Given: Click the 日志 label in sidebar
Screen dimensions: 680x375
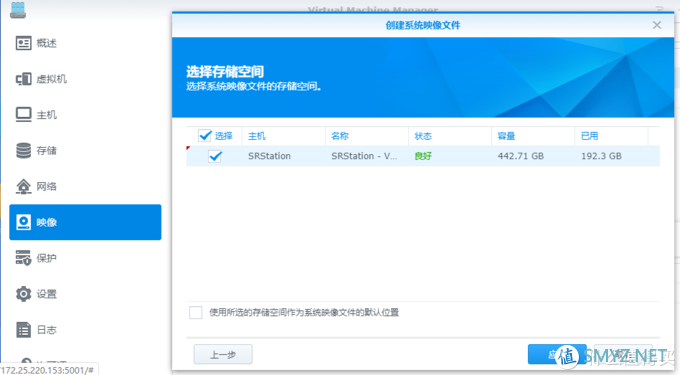Looking at the screenshot, I should (x=46, y=330).
